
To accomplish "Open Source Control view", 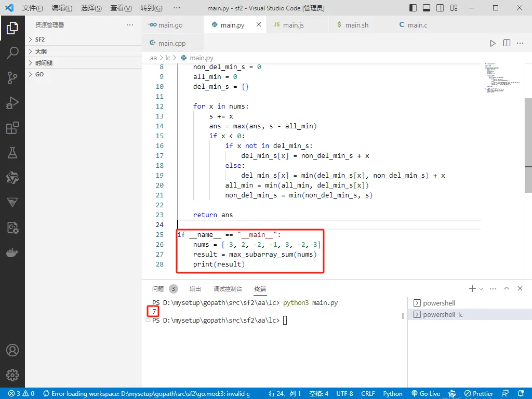I will point(12,78).
